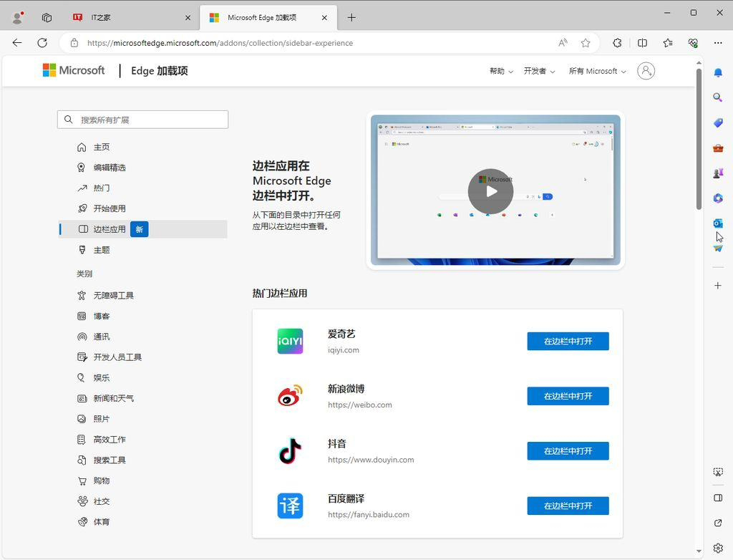Open the tab actions menu icon
This screenshot has width=733, height=560.
(x=47, y=17)
